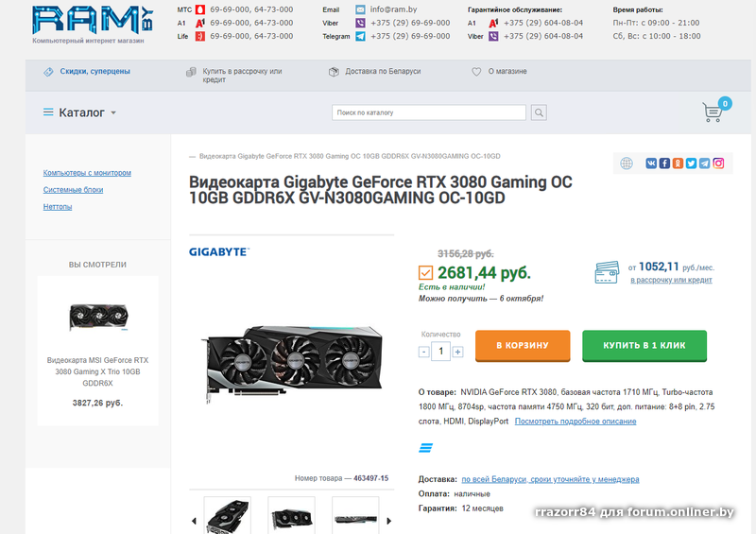Screen dimensions: 756x534
Task: Click the catalog hamburger icon
Action: [x=48, y=112]
